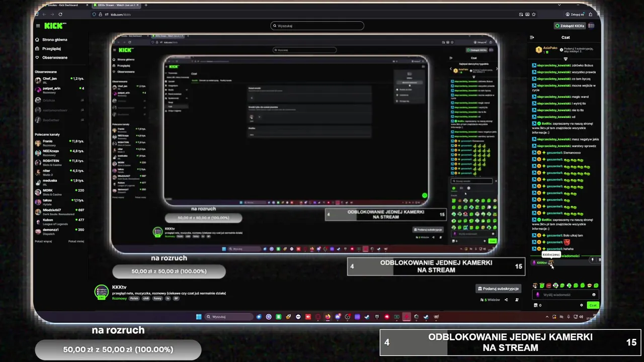Focus the Wyszukaj search field
The height and width of the screenshot is (362, 644).
[317, 26]
